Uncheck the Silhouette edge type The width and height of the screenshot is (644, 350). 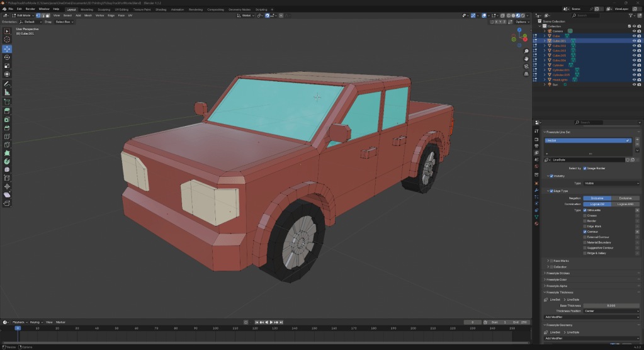click(585, 210)
